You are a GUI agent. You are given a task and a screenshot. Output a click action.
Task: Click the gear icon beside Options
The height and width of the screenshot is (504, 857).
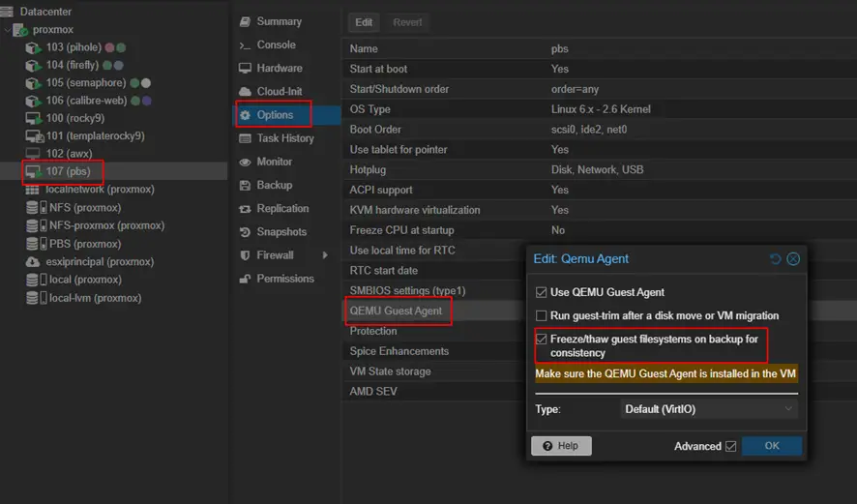click(x=246, y=115)
